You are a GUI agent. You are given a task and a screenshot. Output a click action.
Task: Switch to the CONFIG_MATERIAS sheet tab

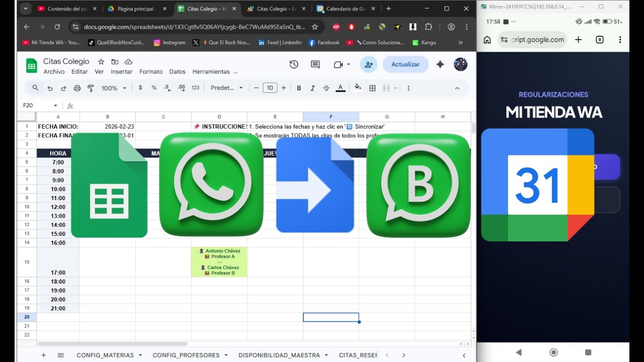(x=105, y=355)
